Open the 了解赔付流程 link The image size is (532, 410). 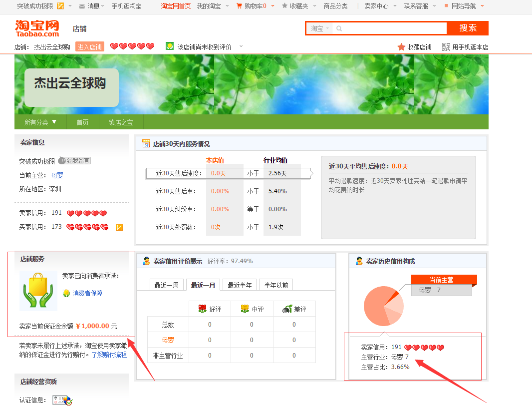pyautogui.click(x=109, y=355)
